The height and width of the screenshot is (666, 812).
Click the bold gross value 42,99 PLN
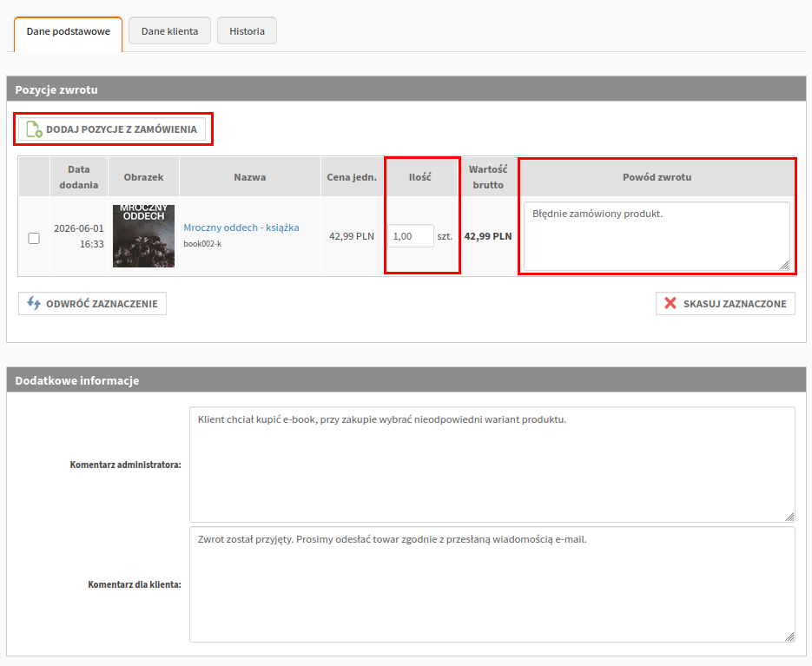(488, 236)
